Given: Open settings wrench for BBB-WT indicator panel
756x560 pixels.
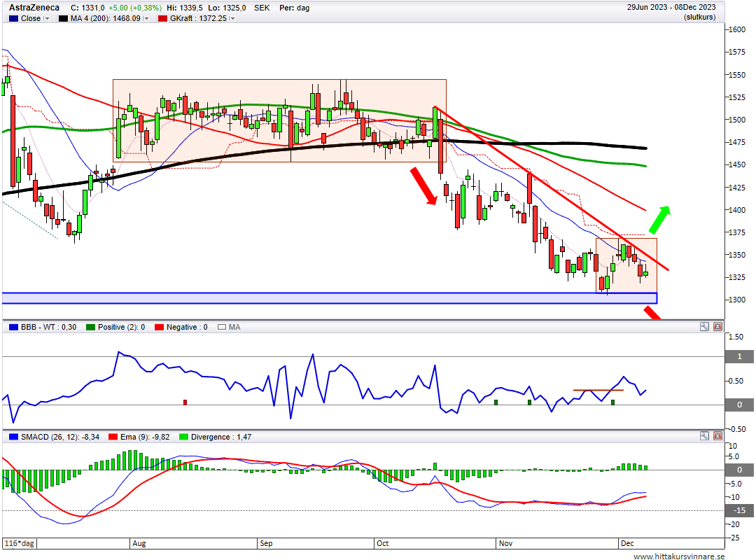Looking at the screenshot, I should pos(704,326).
